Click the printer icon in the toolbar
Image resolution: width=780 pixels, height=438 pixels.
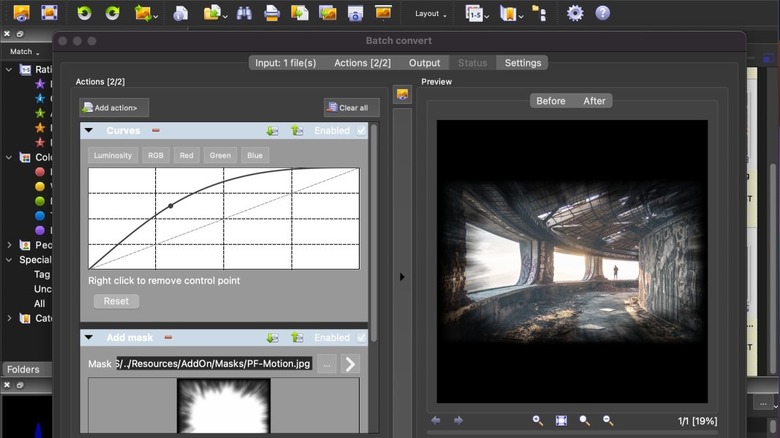pos(272,13)
